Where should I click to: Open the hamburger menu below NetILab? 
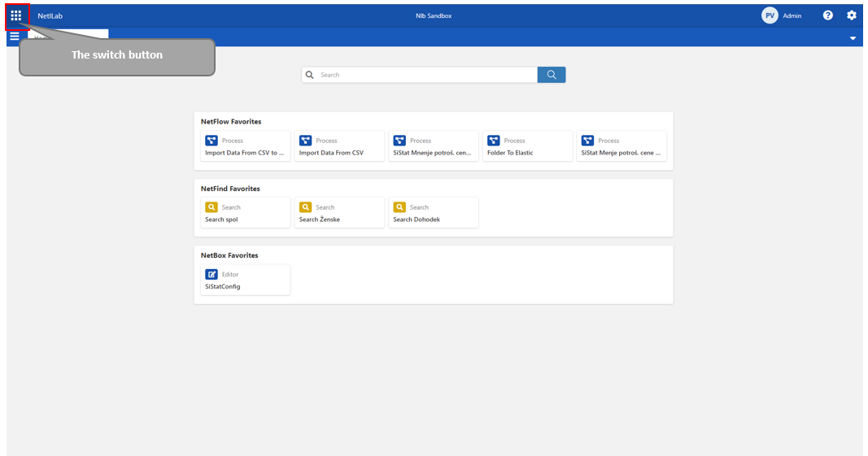15,37
